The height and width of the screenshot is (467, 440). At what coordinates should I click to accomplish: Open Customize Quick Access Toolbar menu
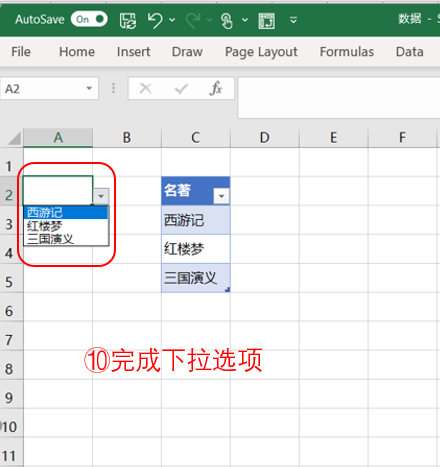(293, 20)
